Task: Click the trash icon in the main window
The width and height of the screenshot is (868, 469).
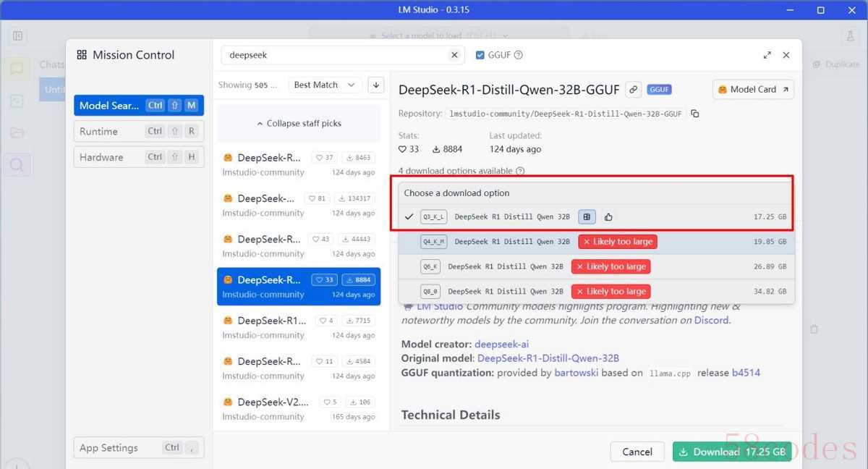Action: tap(814, 329)
